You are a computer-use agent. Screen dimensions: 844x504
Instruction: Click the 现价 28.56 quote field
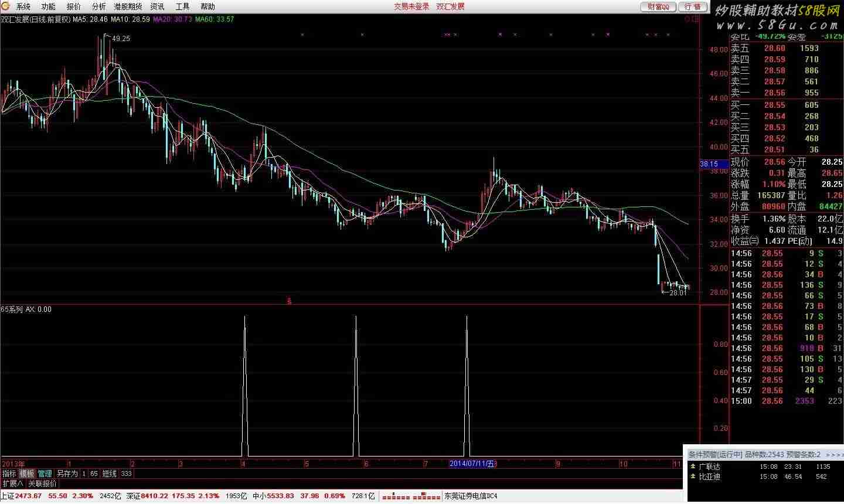758,162
